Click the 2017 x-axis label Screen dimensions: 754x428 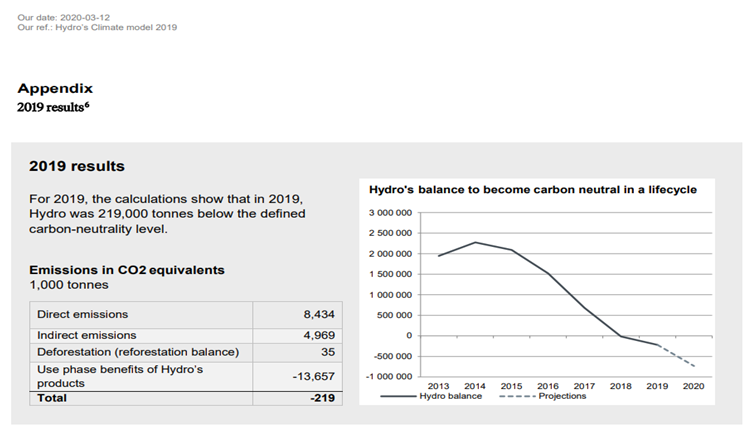(584, 386)
